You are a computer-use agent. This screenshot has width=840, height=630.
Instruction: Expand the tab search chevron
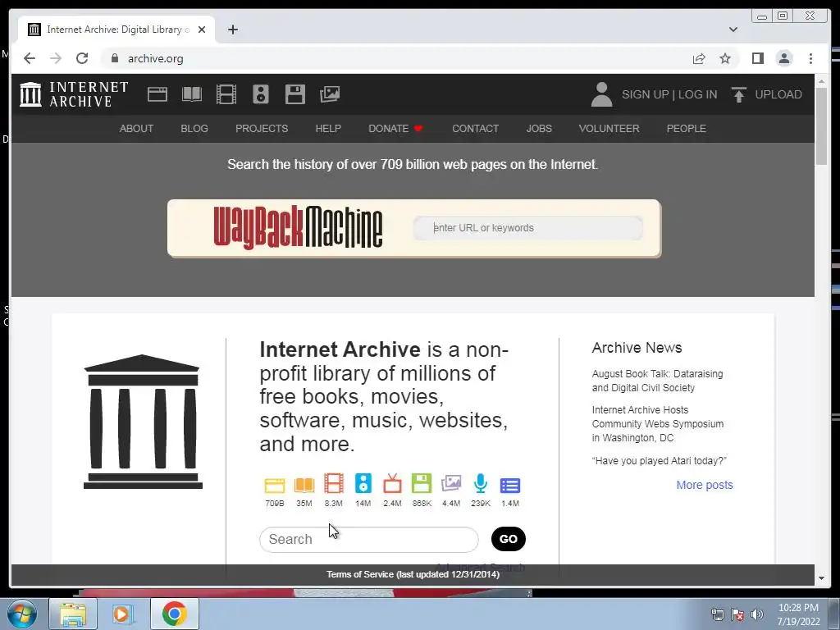(733, 30)
